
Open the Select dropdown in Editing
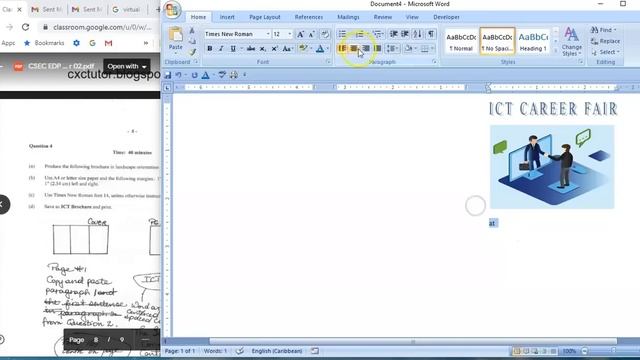coord(605,52)
